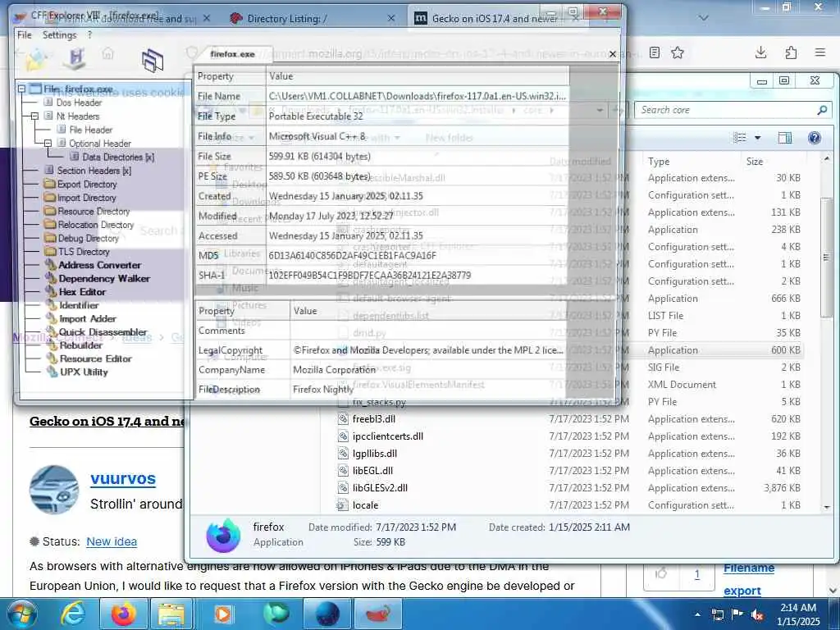840x630 pixels.
Task: Select the firefox.exe tab in CFF Explorer
Action: tap(232, 54)
